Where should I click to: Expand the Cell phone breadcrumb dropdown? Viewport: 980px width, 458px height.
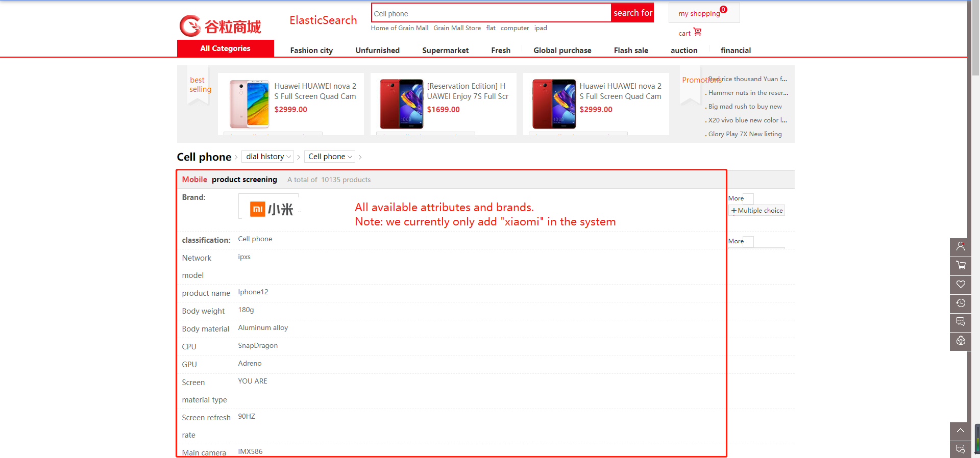click(330, 157)
